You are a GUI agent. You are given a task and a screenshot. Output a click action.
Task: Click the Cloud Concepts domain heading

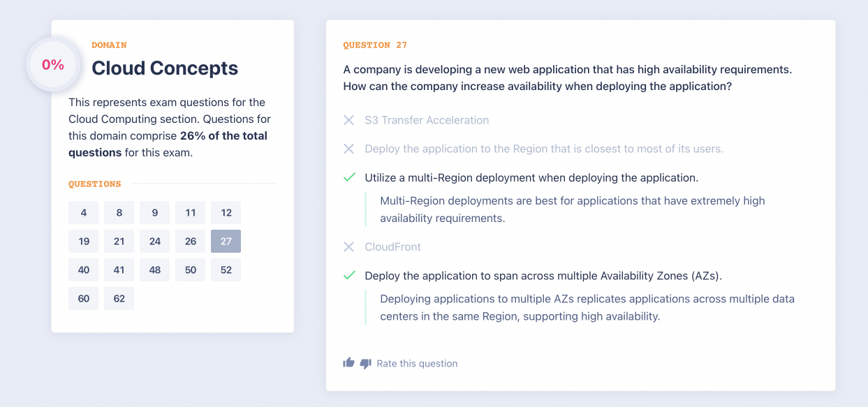click(165, 68)
